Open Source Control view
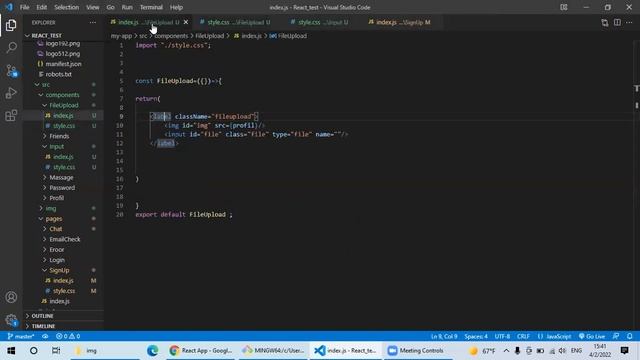 (x=11, y=71)
